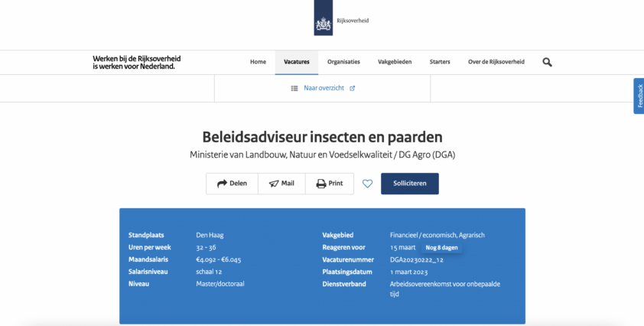Click the Werken bij de Rijksoverheid tagline

click(136, 62)
